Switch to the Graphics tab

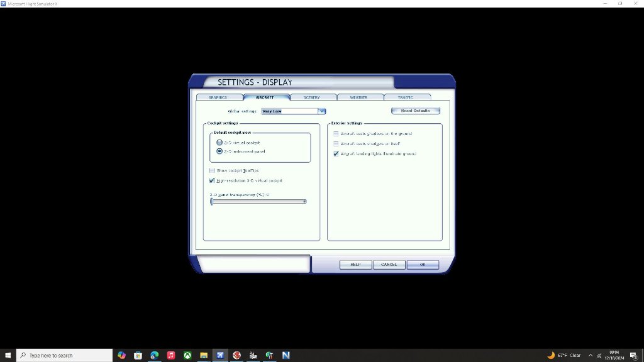tap(217, 97)
